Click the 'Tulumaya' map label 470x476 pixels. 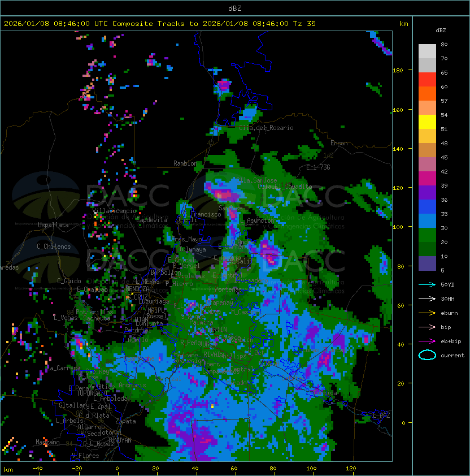(193, 249)
